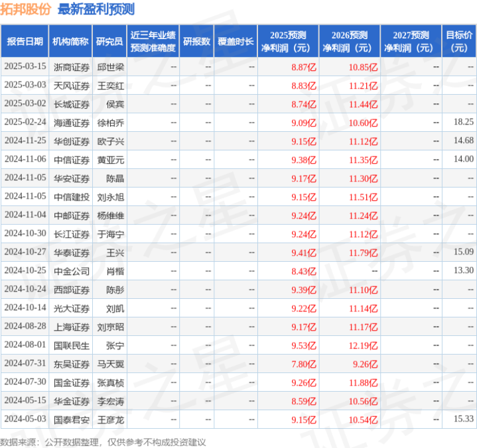Select 长江证券 institution cell
The width and height of the screenshot is (477, 448).
click(x=72, y=234)
